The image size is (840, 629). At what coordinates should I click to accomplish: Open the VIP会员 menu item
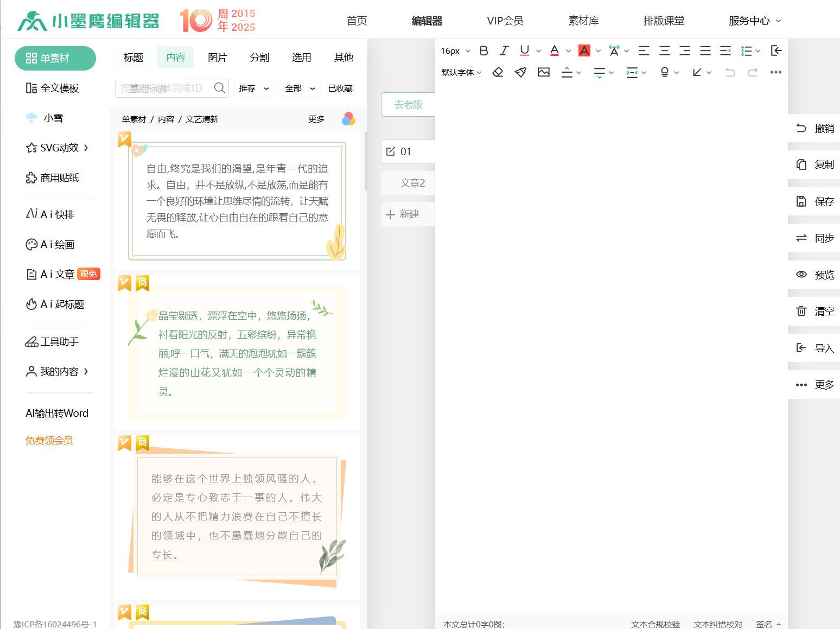coord(505,21)
